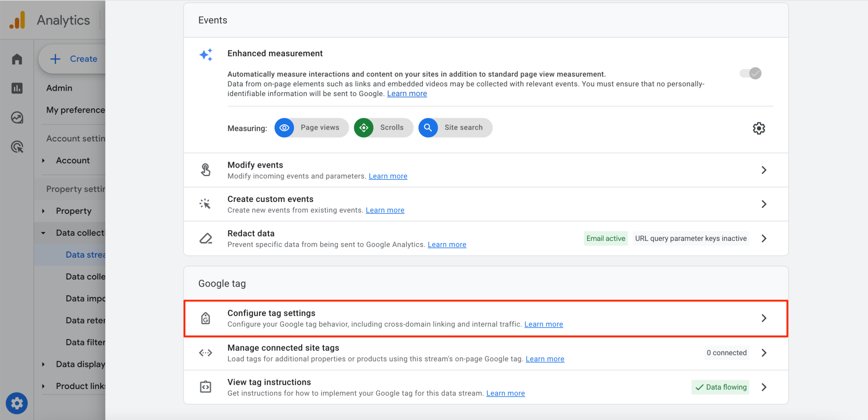Open enhanced measurement settings gear
This screenshot has height=420, width=868.
(x=759, y=128)
